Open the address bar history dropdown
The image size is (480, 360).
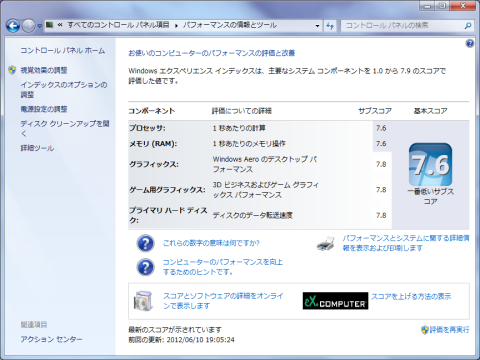[x=317, y=26]
